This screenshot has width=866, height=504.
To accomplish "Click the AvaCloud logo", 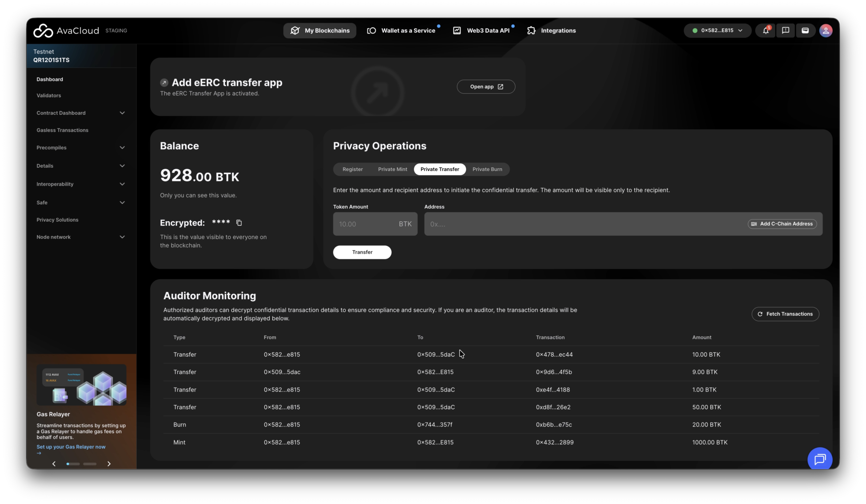I will pos(66,31).
